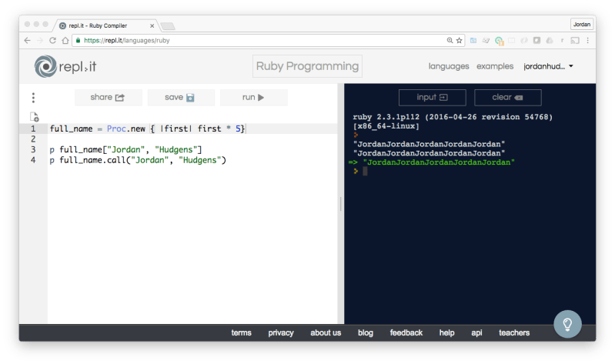Viewport: 615px width, 364px height.
Task: Select the repl.it - Ruby Compiler tab
Action: (106, 26)
